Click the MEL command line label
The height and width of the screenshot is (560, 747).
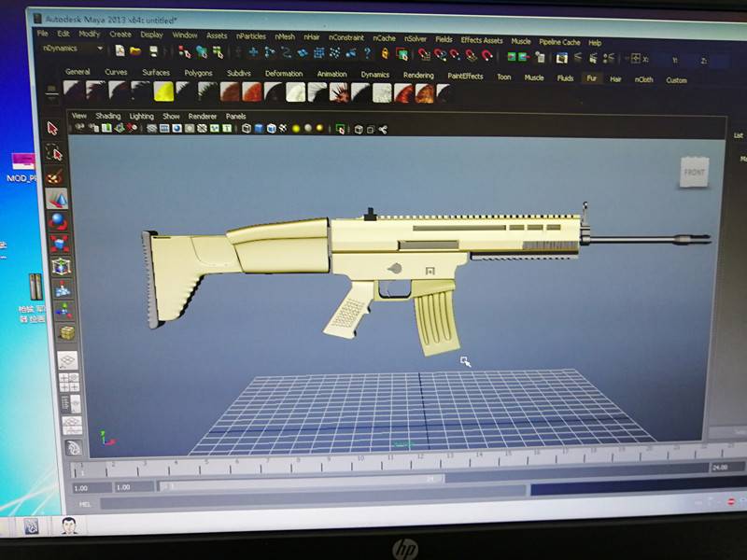click(84, 503)
